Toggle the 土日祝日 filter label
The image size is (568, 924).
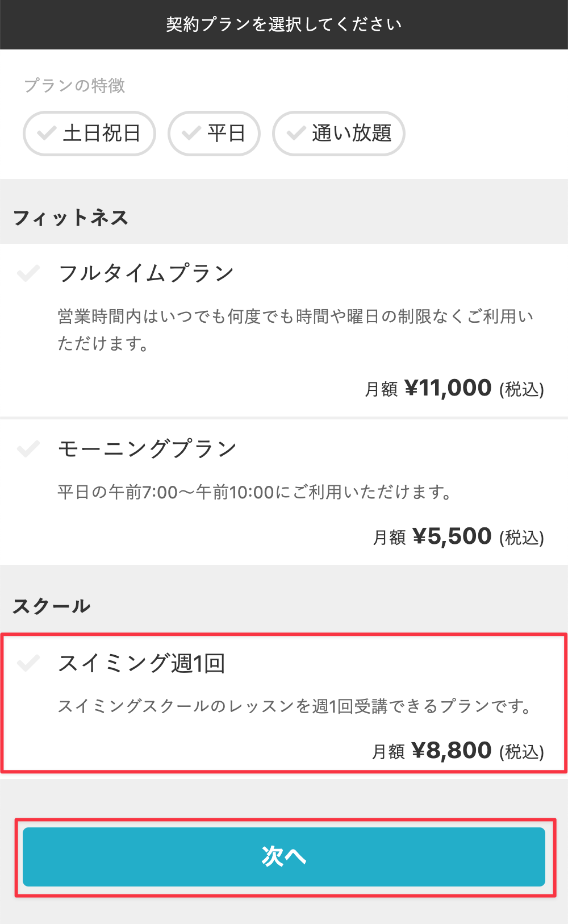tap(102, 133)
